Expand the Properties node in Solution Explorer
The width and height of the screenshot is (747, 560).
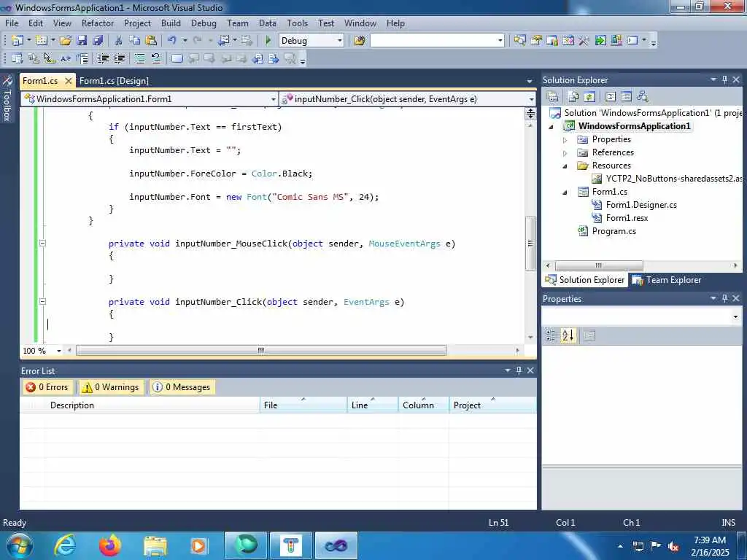coord(565,140)
